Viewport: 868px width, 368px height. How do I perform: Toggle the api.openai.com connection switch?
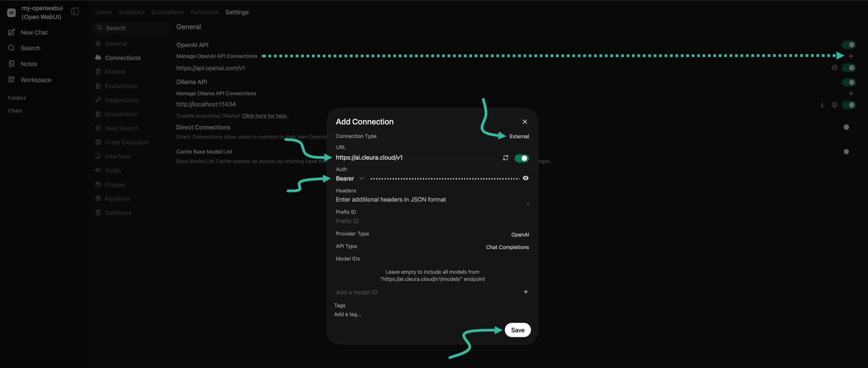(849, 68)
